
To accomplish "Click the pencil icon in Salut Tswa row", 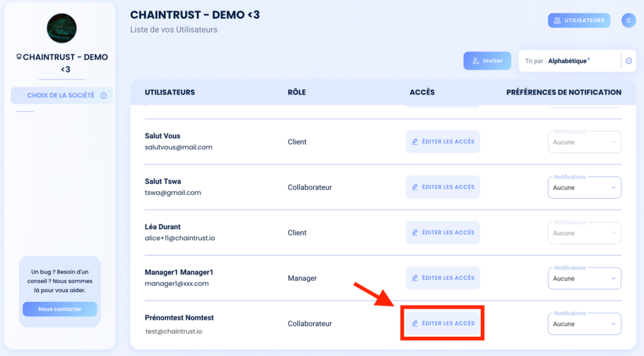I will tap(415, 187).
